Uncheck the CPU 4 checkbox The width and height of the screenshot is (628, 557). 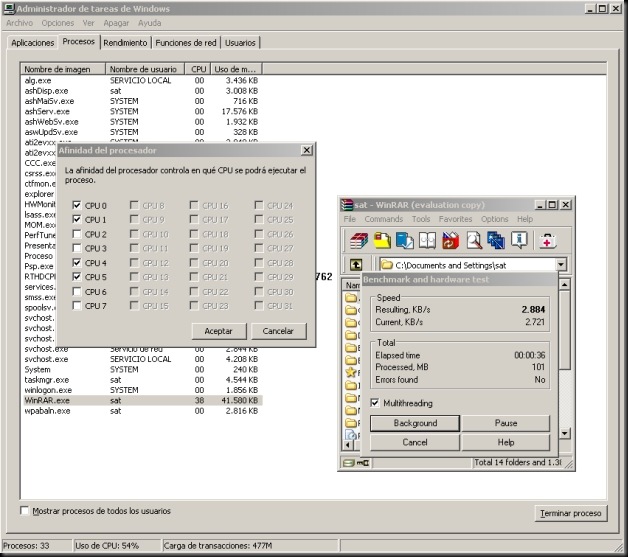(77, 263)
